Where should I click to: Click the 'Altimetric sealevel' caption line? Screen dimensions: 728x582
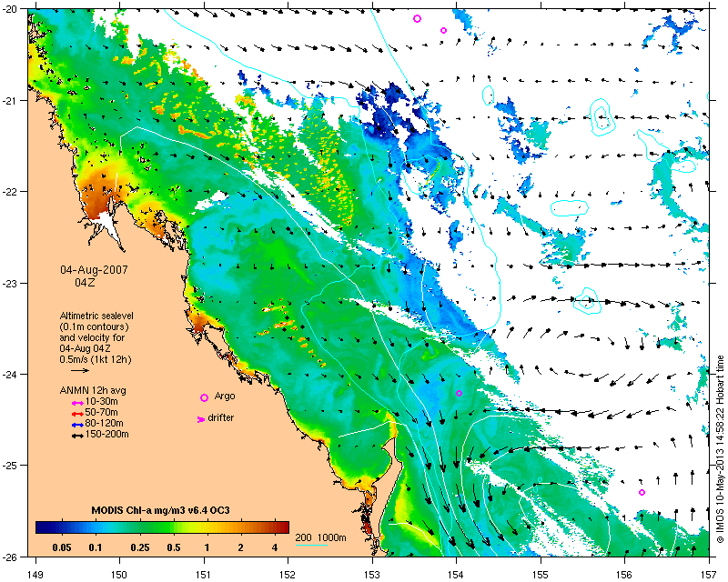pos(96,316)
